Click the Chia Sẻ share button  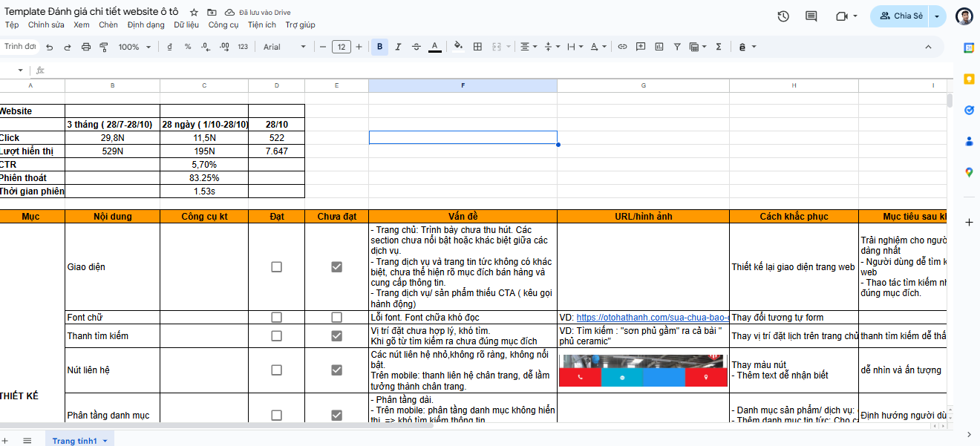pos(901,16)
